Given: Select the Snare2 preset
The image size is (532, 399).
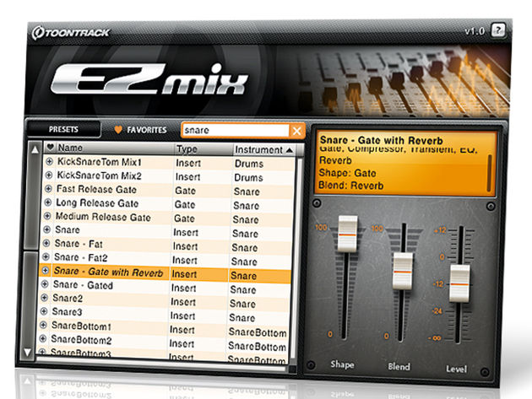Looking at the screenshot, I should (x=68, y=299).
